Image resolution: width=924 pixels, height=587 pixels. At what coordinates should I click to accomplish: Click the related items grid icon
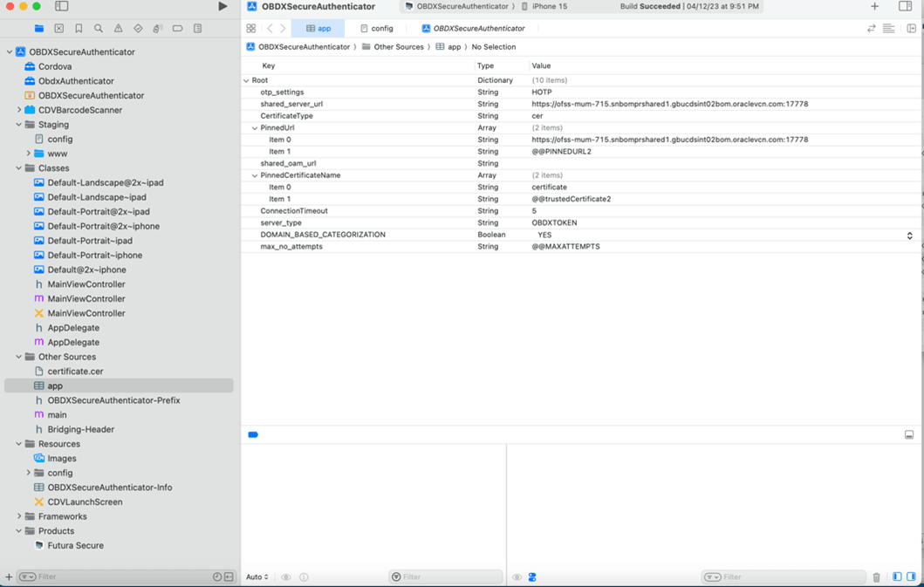251,28
